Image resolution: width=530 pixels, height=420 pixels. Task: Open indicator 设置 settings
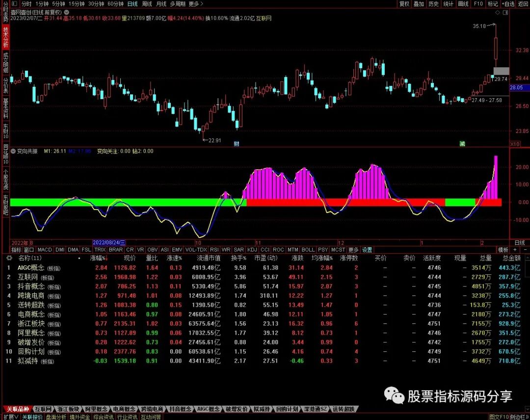click(x=367, y=250)
